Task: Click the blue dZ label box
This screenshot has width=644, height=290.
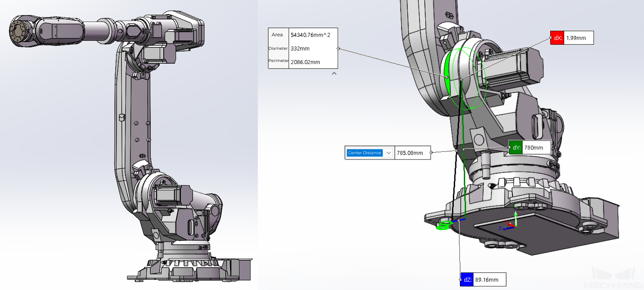Action: [467, 280]
